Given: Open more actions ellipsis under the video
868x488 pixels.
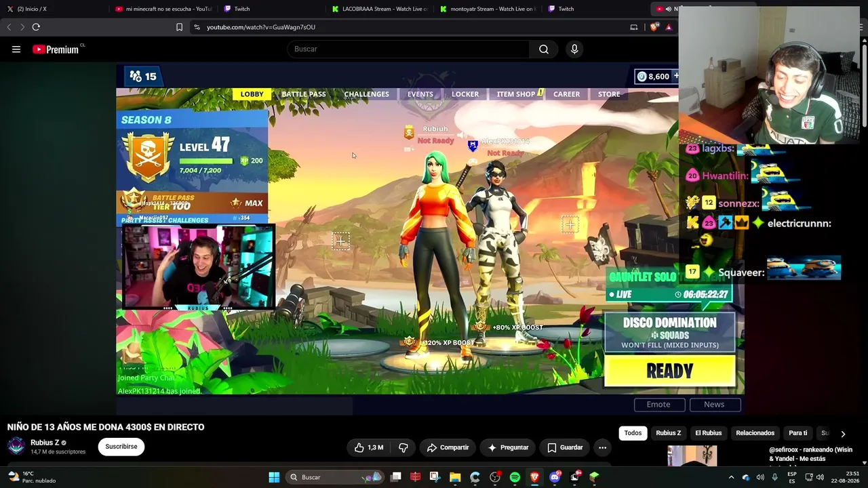Looking at the screenshot, I should coord(602,447).
